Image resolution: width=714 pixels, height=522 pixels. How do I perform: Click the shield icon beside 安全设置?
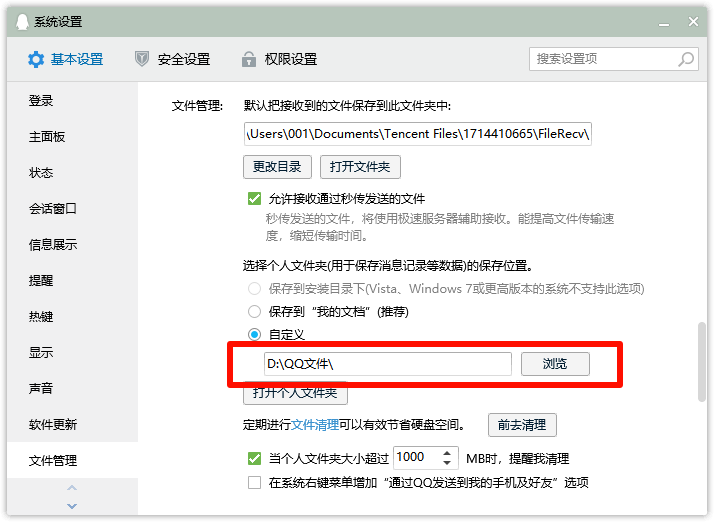142,59
